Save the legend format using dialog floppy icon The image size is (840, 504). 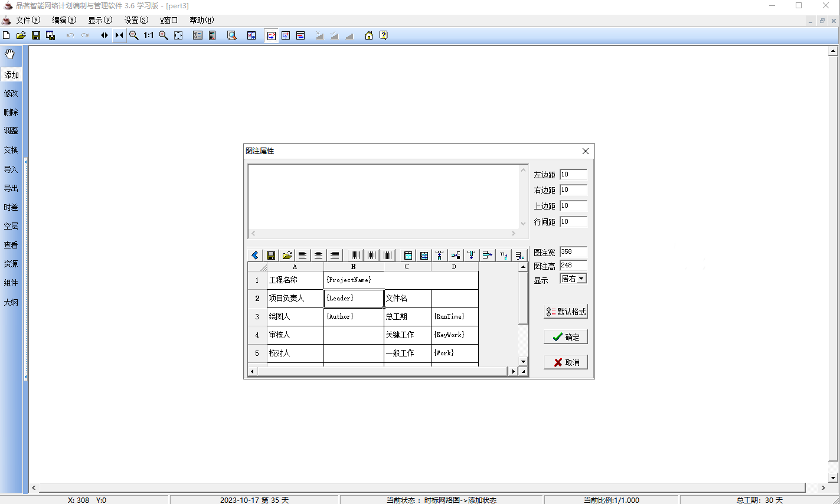click(271, 255)
